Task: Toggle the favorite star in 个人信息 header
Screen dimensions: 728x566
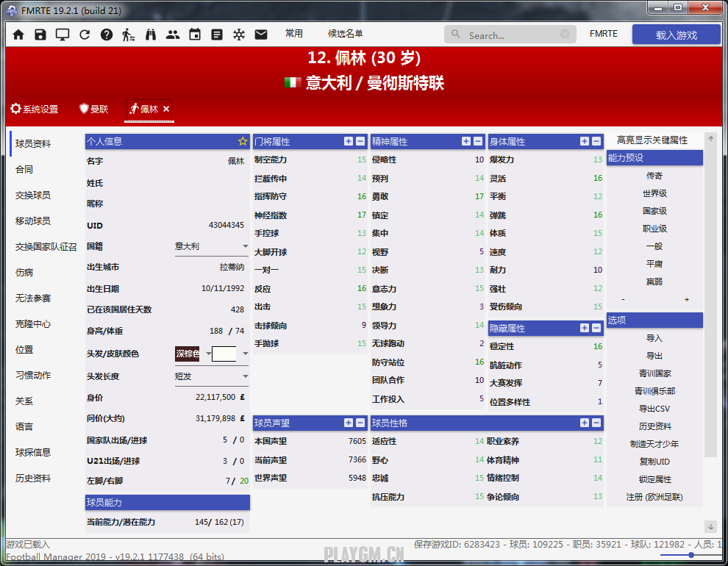Action: [x=243, y=141]
